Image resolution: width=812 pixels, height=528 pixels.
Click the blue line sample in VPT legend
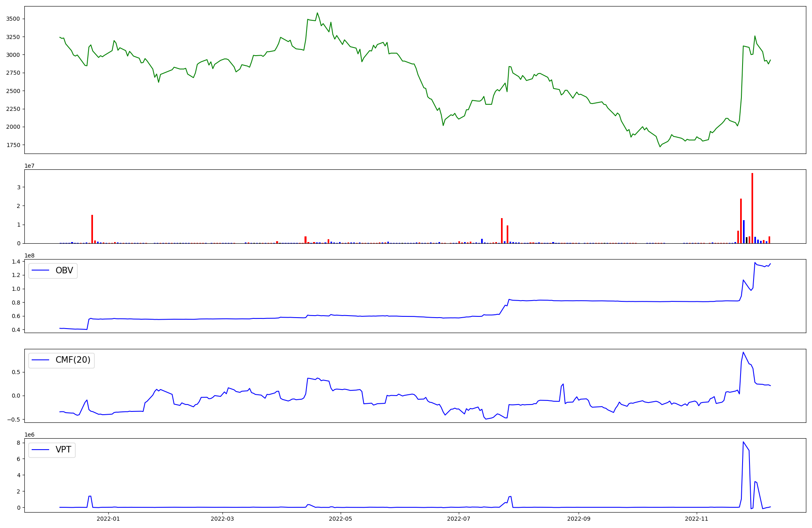[40, 450]
